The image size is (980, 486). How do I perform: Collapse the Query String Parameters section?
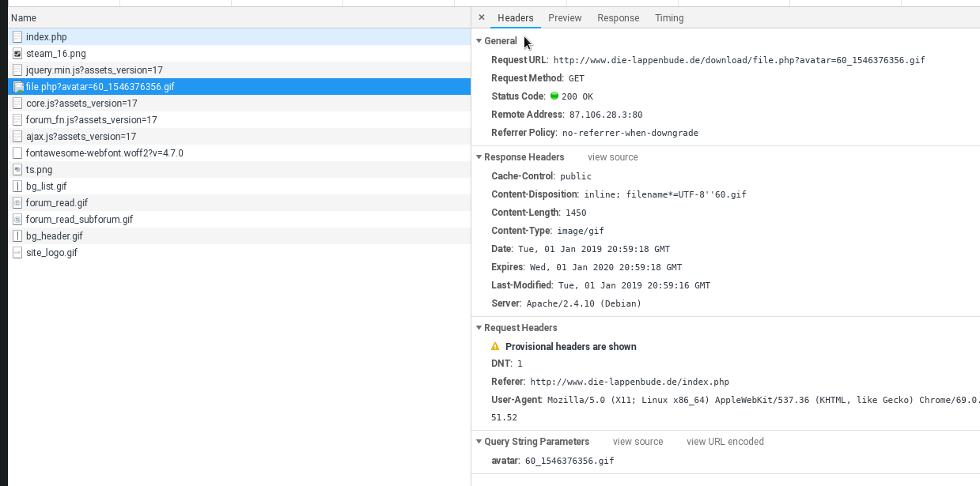click(479, 442)
